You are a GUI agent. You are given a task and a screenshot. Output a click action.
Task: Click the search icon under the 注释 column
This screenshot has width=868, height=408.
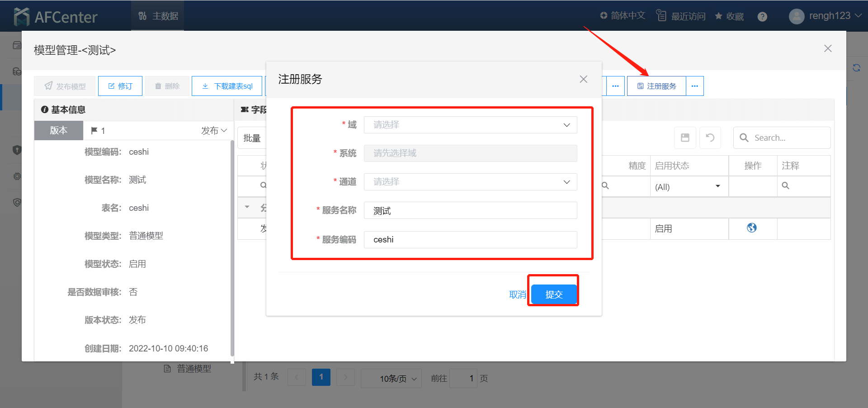click(x=786, y=186)
